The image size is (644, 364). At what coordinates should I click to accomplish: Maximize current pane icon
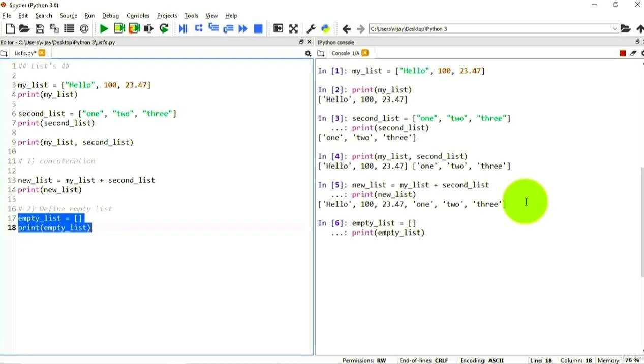(278, 29)
